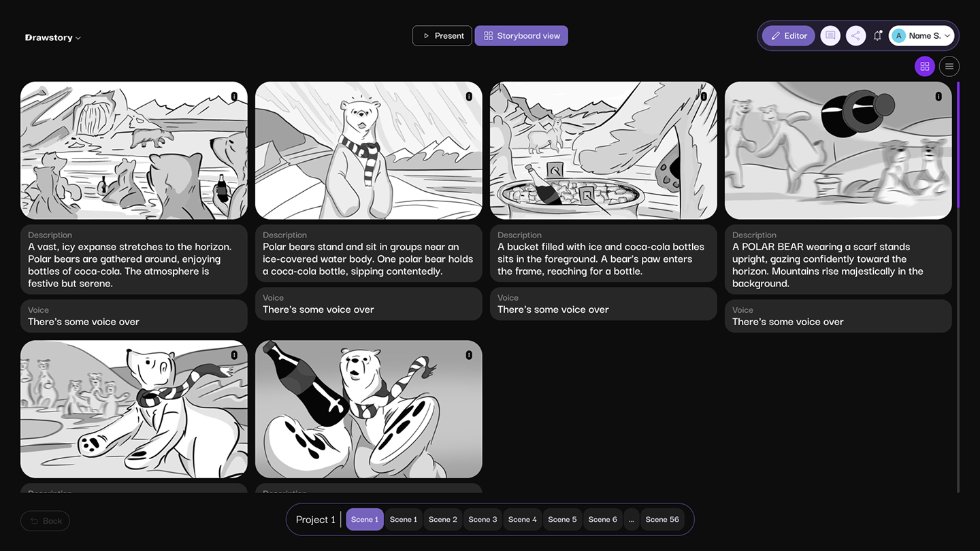The image size is (980, 551).
Task: Select the bear hugging giant bottle thumbnail
Action: (x=369, y=409)
